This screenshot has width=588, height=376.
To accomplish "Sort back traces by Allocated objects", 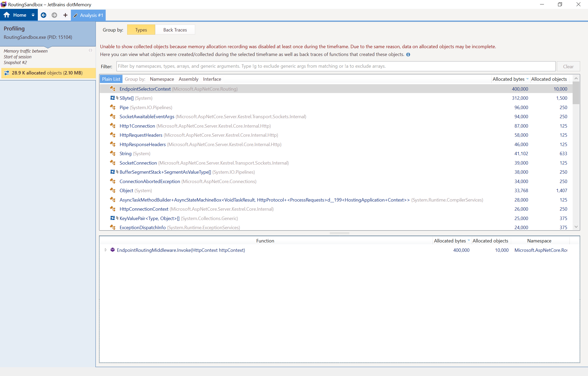I will (490, 241).
